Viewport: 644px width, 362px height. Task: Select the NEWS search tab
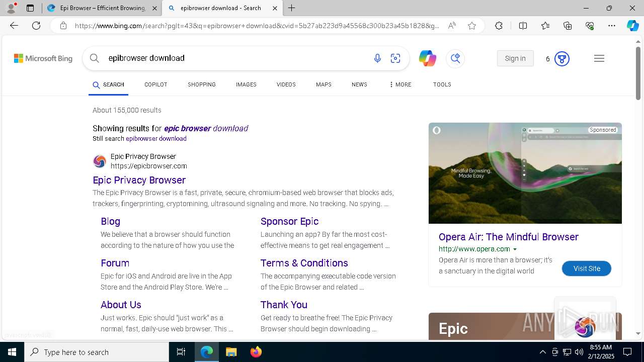359,84
